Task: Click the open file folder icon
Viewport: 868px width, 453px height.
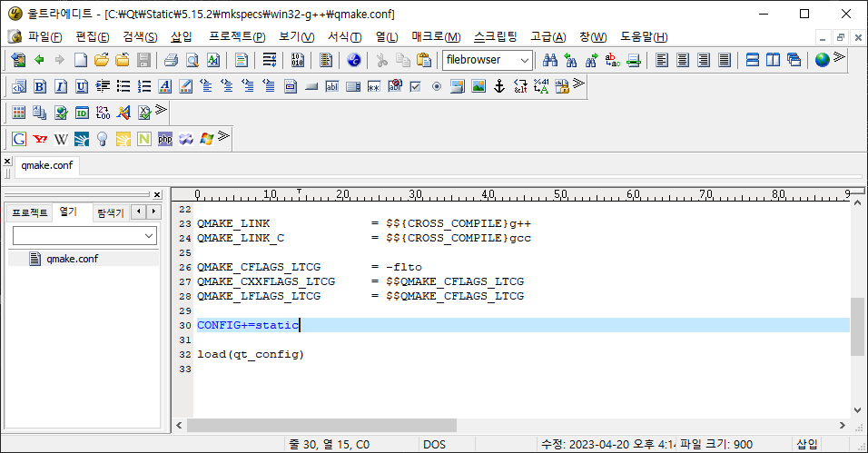Action: point(102,60)
